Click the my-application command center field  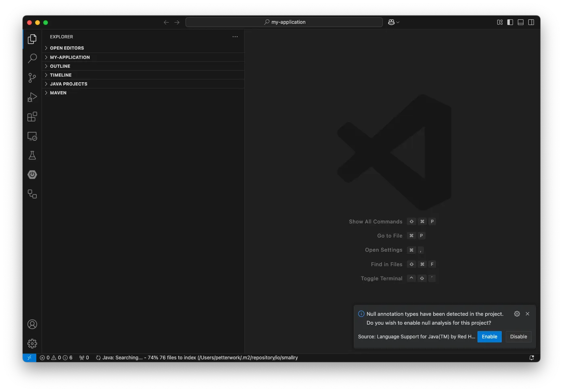pos(284,22)
